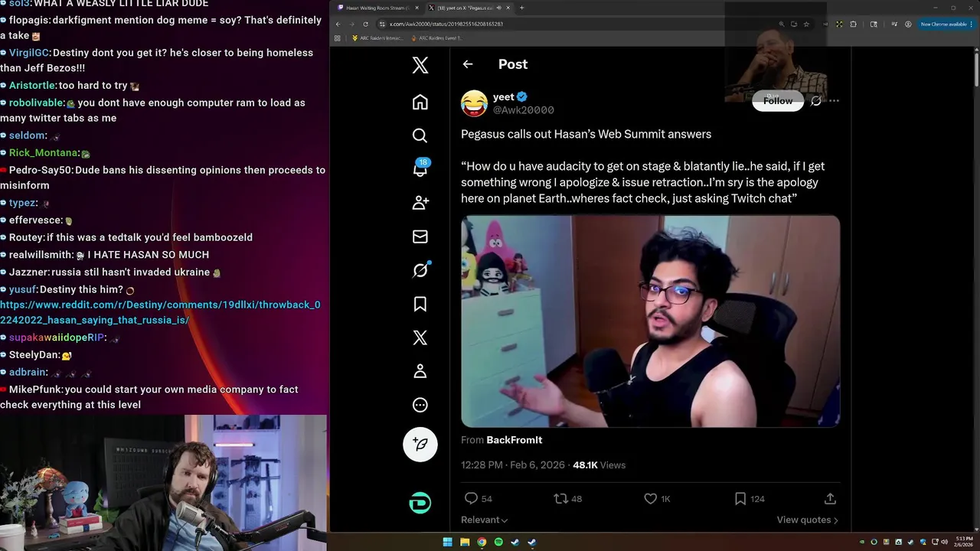The height and width of the screenshot is (551, 980).
Task: Mute audio on the X tab
Action: coord(498,8)
